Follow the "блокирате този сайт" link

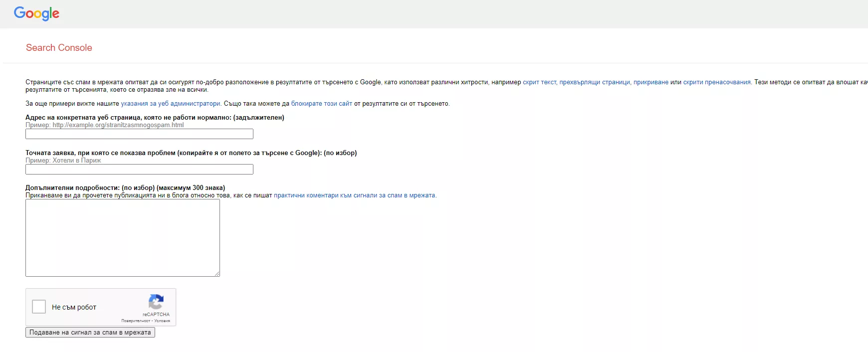(322, 104)
